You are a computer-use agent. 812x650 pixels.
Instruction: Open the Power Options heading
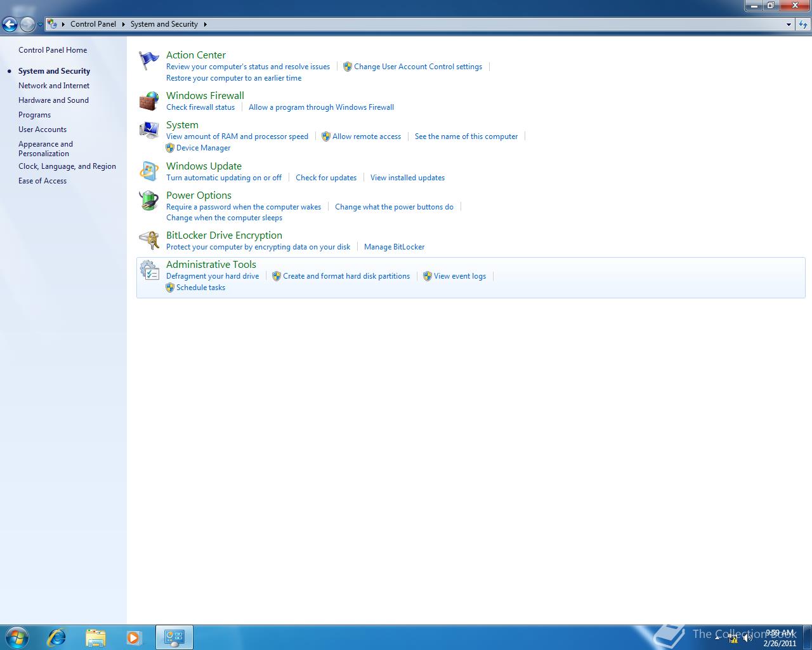[x=199, y=196]
